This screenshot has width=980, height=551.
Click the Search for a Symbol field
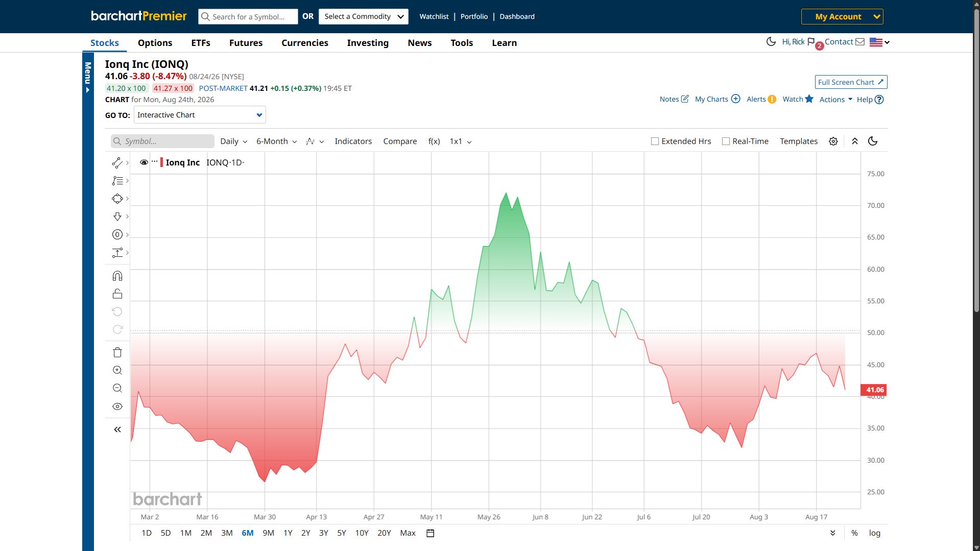[248, 16]
